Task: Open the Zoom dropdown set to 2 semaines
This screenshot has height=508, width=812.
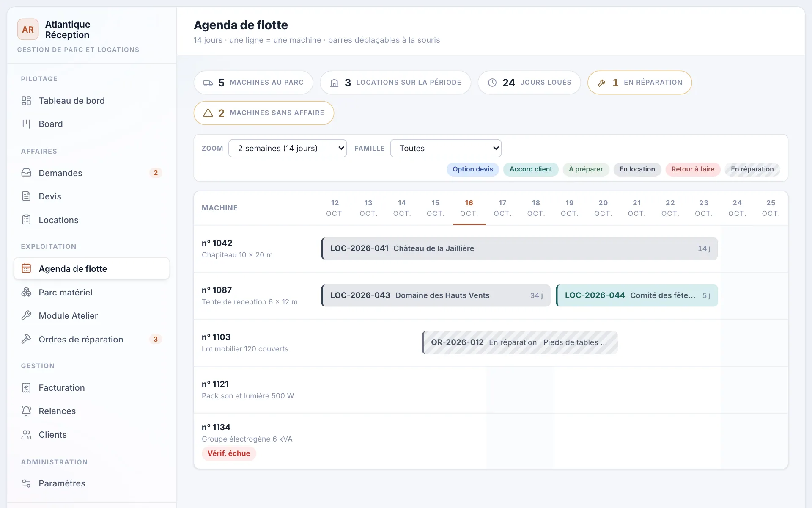Action: click(x=288, y=148)
